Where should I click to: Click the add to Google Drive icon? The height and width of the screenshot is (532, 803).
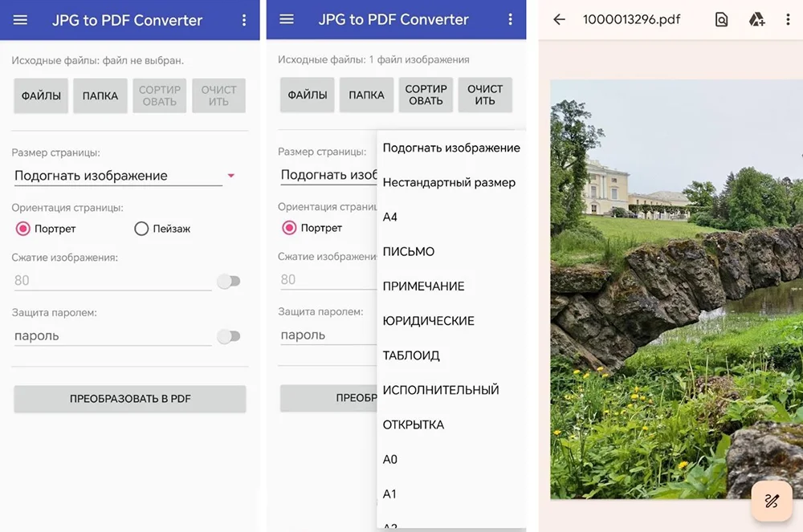tap(756, 20)
